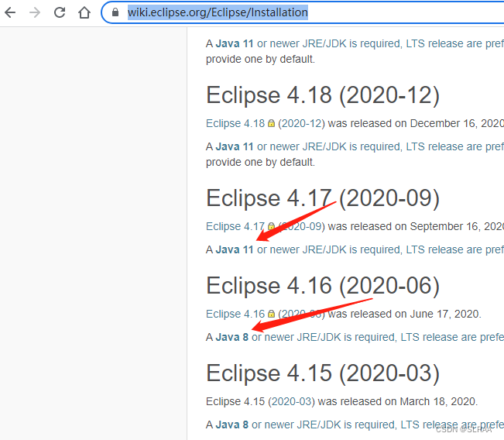Viewport: 504px width, 440px height.
Task: Click 'provide one by default.' under Eclipse 4.18
Action: click(260, 162)
